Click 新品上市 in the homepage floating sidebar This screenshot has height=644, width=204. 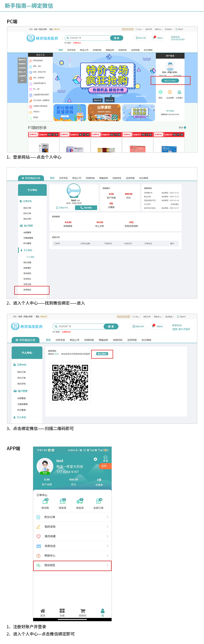tap(22, 72)
